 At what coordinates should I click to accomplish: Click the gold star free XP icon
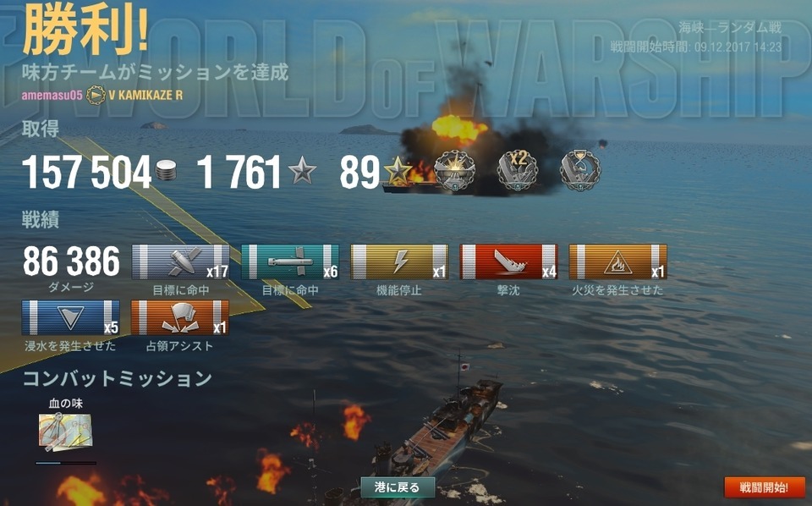[398, 170]
